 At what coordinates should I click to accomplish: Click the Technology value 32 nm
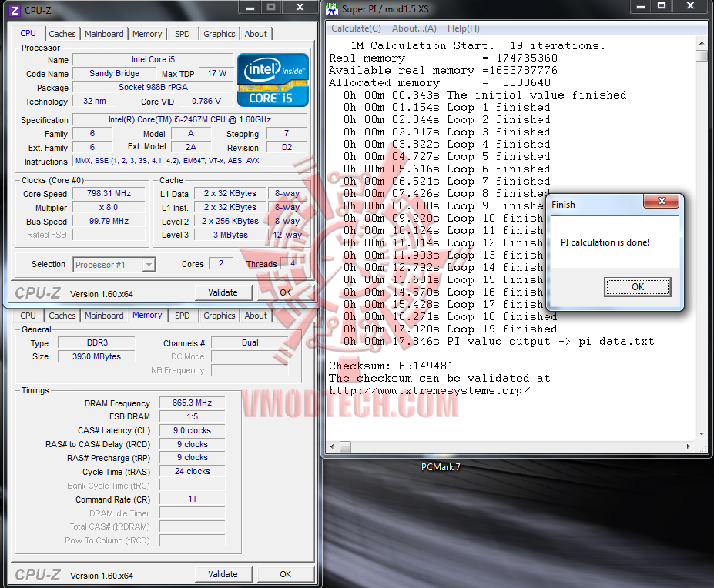94,101
